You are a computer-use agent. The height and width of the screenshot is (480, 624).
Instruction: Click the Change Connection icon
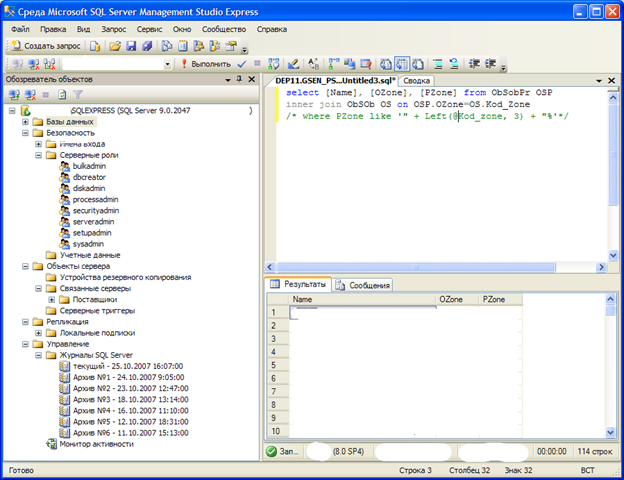49,64
